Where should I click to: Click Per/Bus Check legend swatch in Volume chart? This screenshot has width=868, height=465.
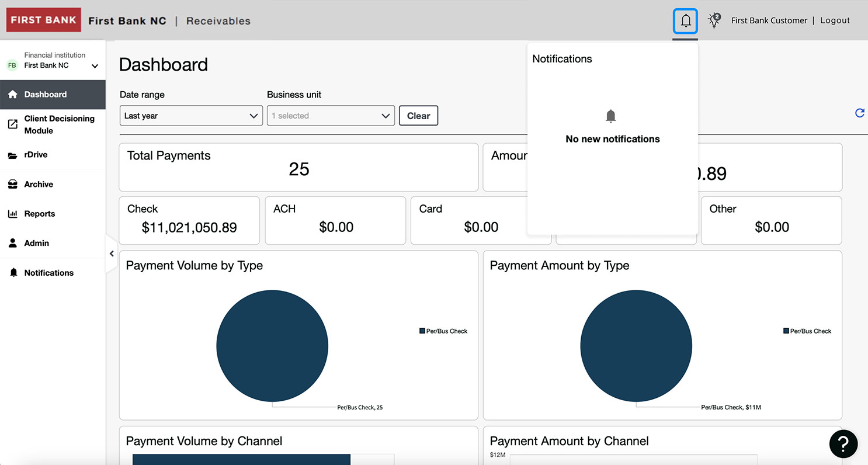click(x=422, y=331)
